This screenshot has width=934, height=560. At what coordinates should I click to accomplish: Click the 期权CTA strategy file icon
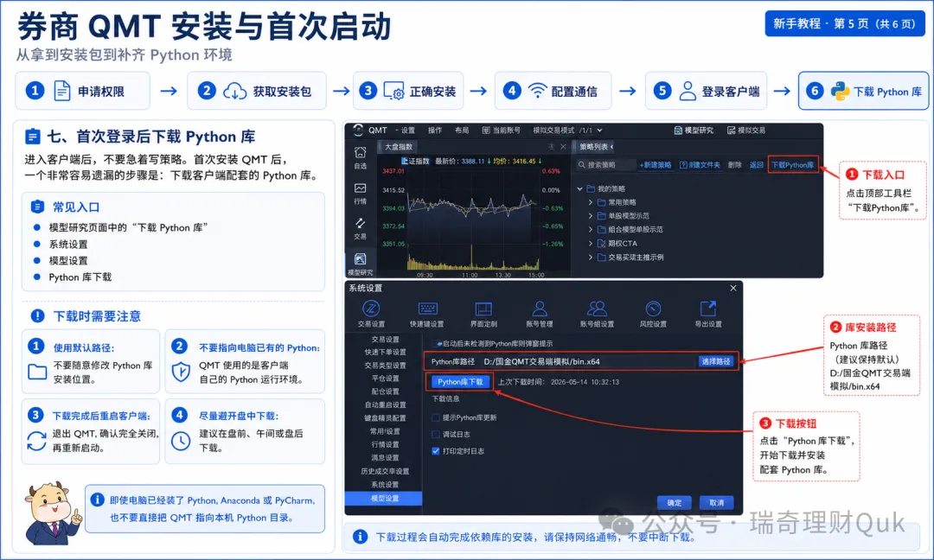(x=602, y=244)
